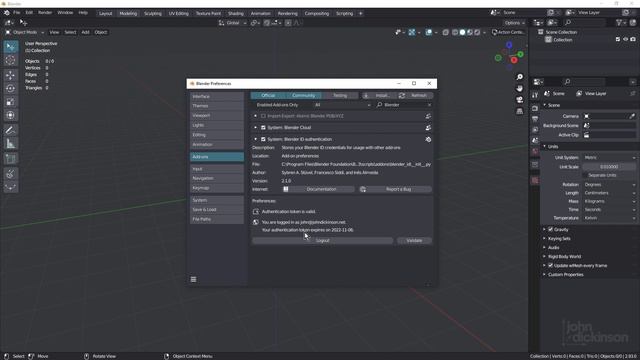Switch to the Shading workspace tab

pos(236,13)
